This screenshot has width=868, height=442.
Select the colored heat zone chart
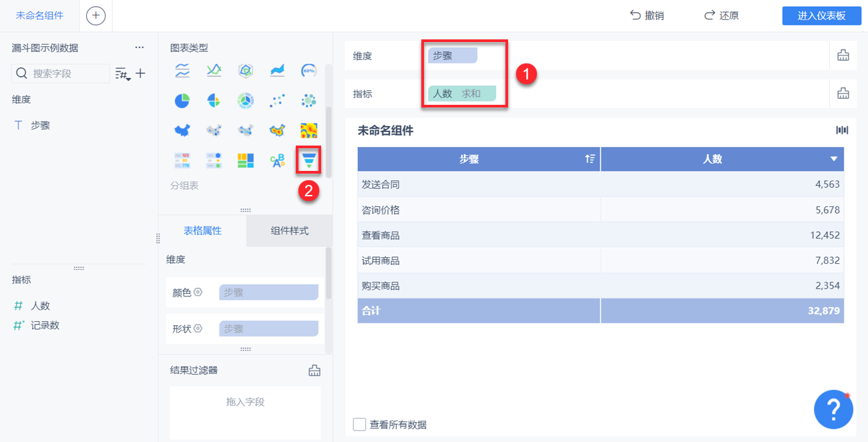click(x=308, y=130)
